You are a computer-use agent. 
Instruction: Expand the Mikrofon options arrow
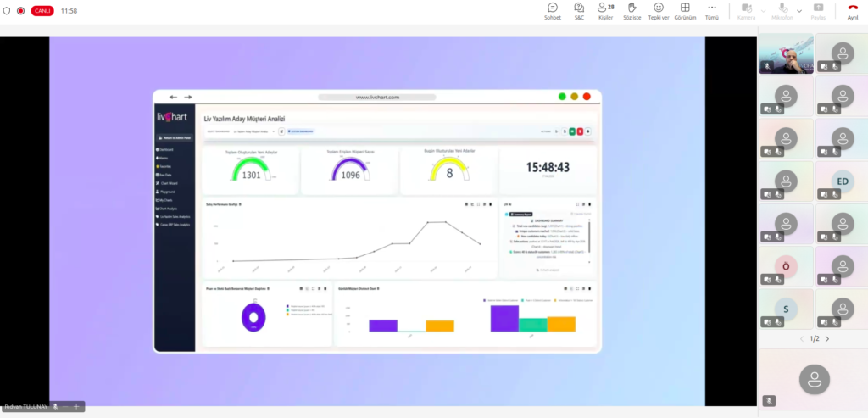pyautogui.click(x=799, y=10)
